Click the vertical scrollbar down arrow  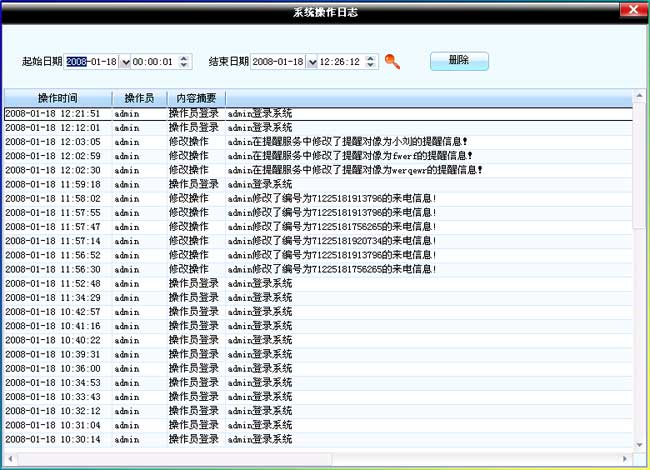tap(639, 444)
